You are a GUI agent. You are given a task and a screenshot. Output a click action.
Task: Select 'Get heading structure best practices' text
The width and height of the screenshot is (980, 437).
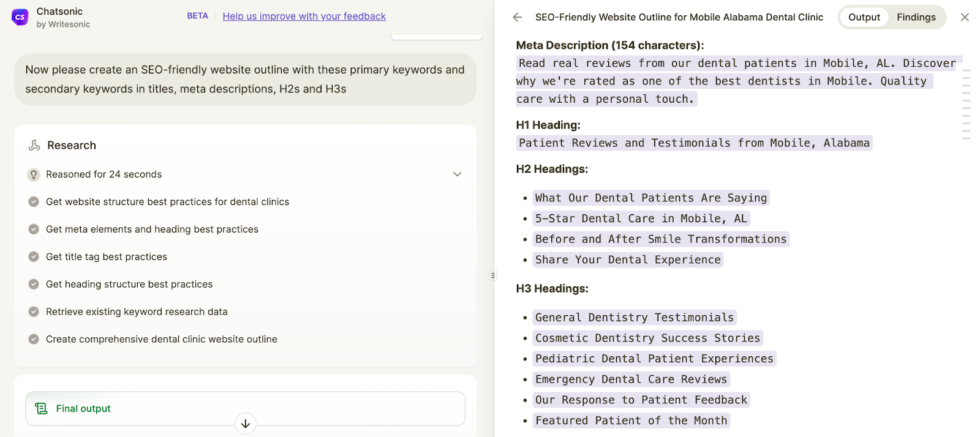129,285
